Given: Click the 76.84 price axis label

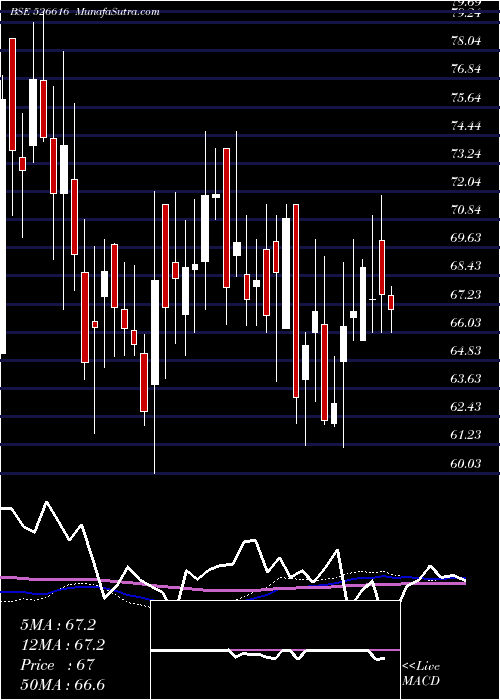Looking at the screenshot, I should click(x=466, y=69).
